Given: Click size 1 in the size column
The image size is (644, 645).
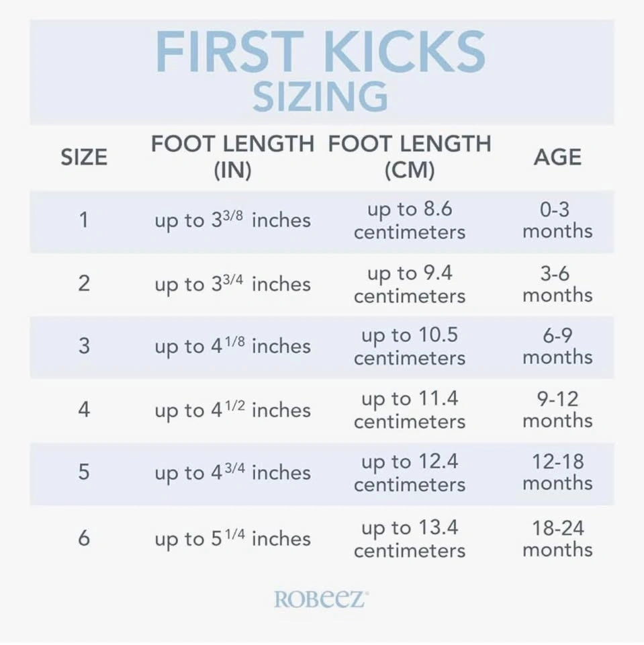Looking at the screenshot, I should [84, 220].
